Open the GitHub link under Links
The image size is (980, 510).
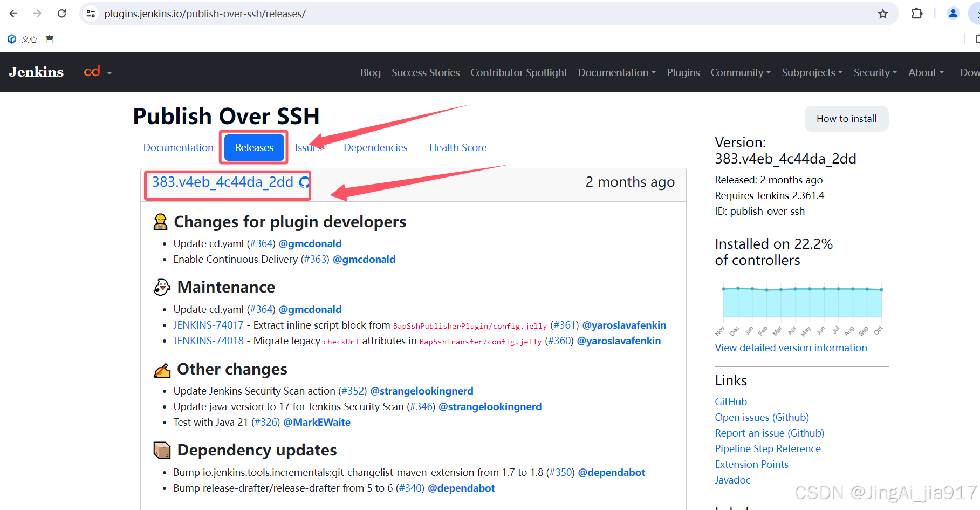[731, 402]
